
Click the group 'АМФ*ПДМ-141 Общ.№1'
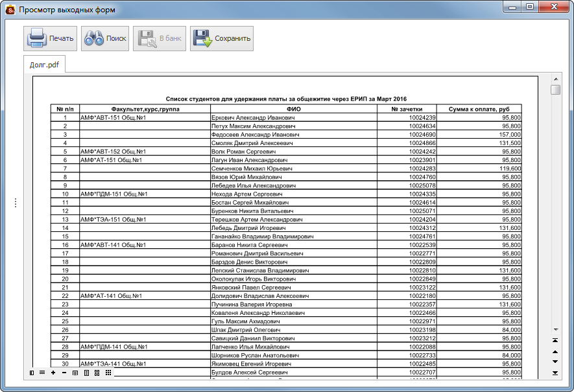[114, 347]
